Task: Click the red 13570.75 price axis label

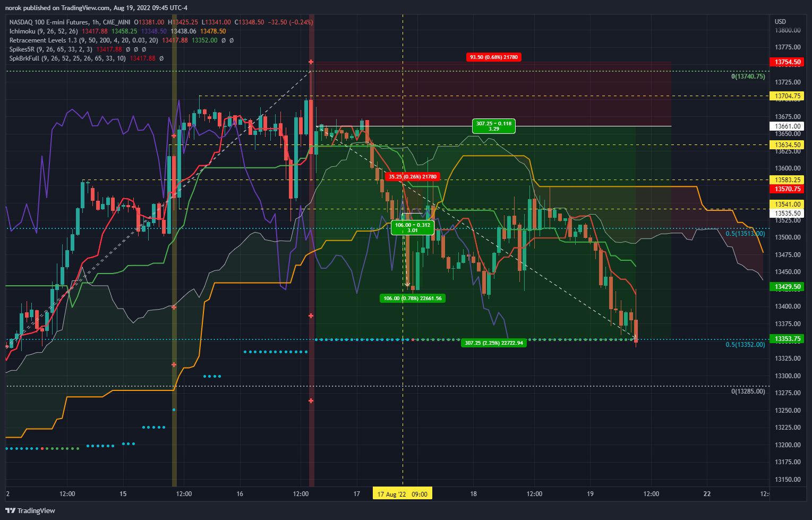Action: click(787, 189)
